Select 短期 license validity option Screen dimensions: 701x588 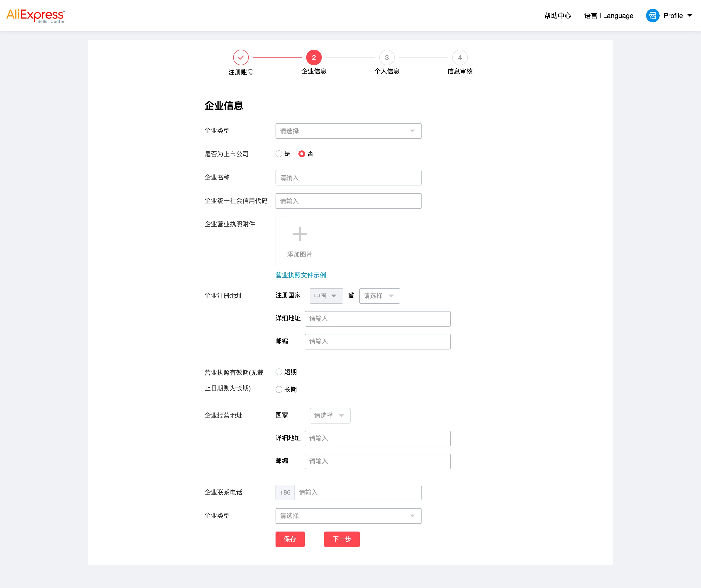279,372
